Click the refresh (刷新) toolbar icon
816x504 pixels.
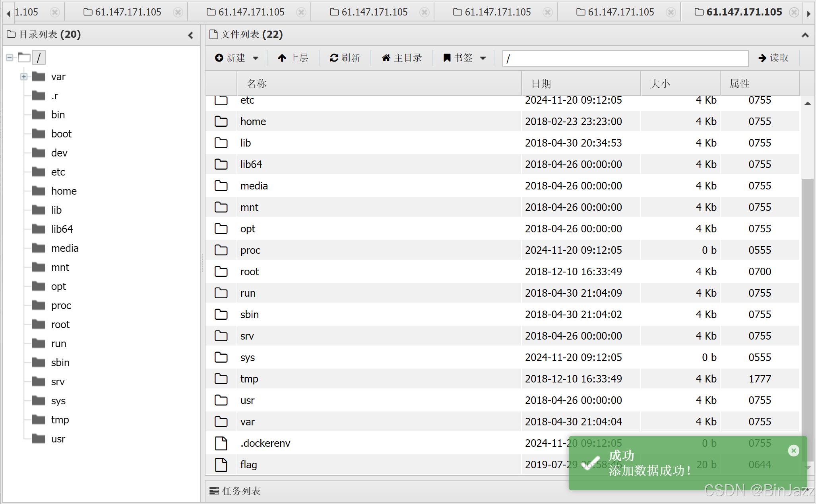[x=334, y=58]
